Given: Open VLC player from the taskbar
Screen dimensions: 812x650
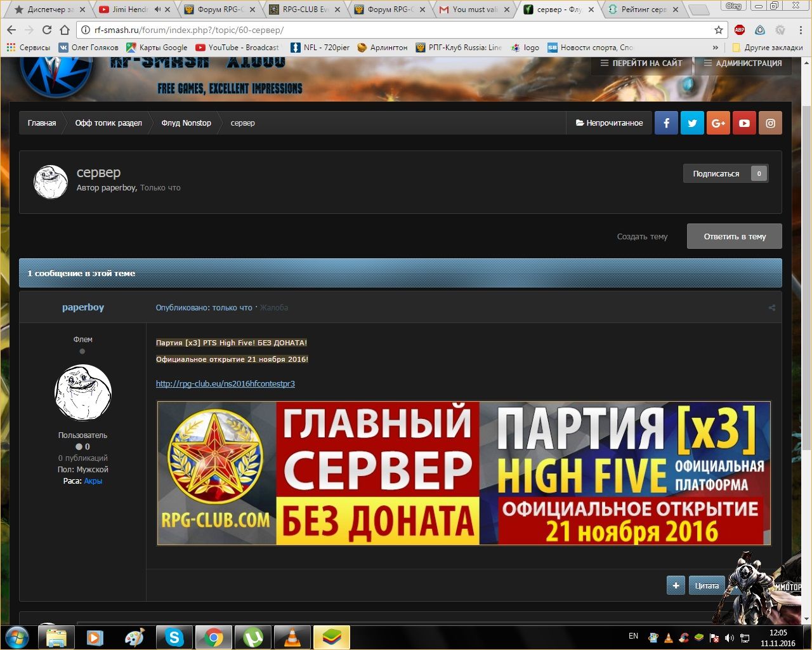Looking at the screenshot, I should click(292, 637).
